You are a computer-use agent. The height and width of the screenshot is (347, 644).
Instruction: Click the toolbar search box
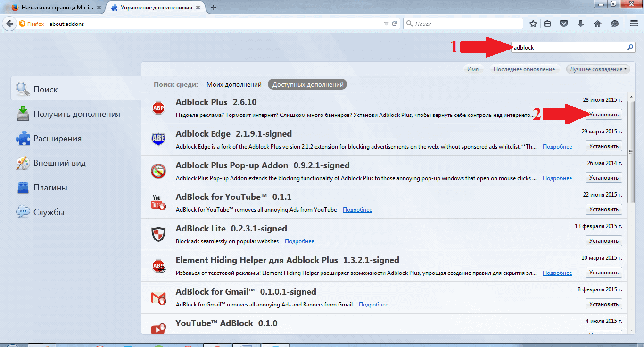tap(463, 24)
